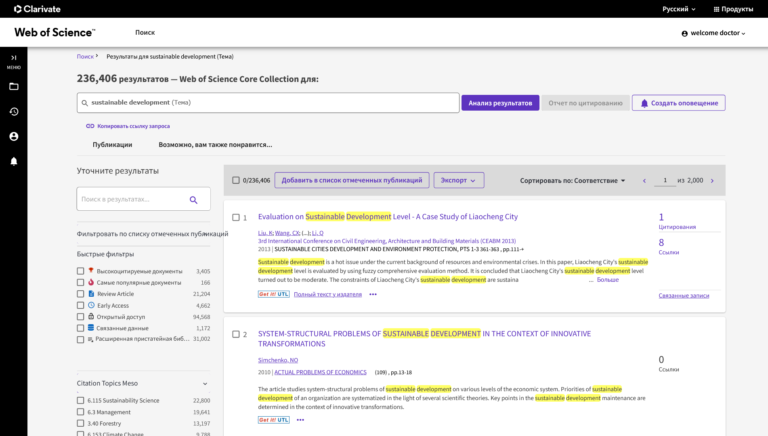Click the associated data stack icon
The height and width of the screenshot is (436, 768).
click(x=91, y=328)
